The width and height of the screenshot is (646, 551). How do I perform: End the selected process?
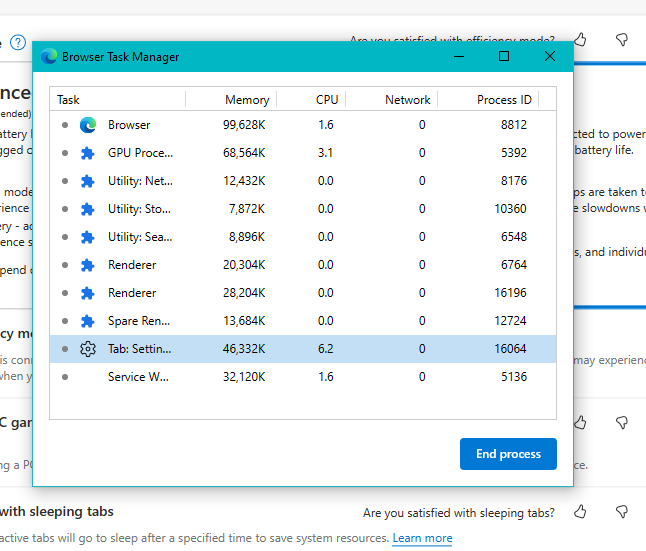click(508, 454)
